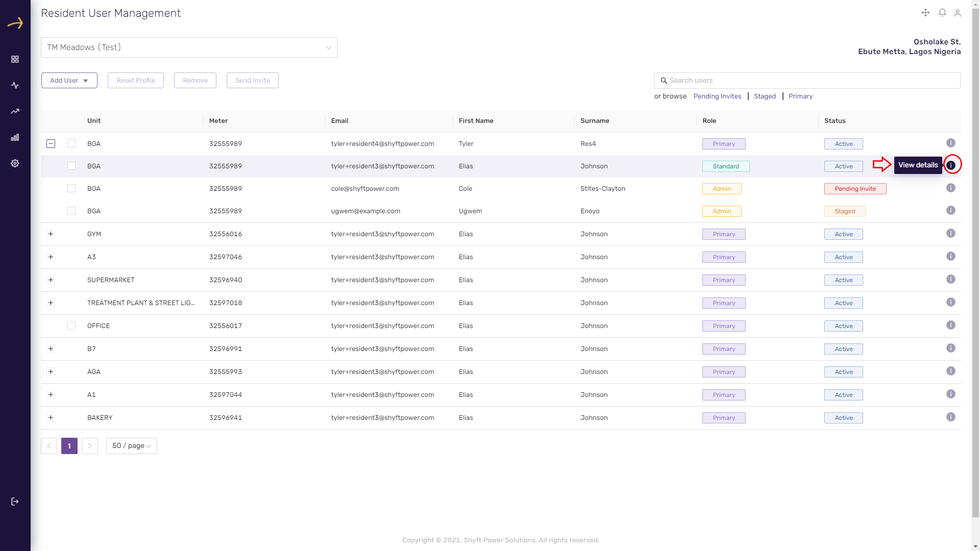The width and height of the screenshot is (980, 551).
Task: Click the Status column header
Action: [835, 121]
